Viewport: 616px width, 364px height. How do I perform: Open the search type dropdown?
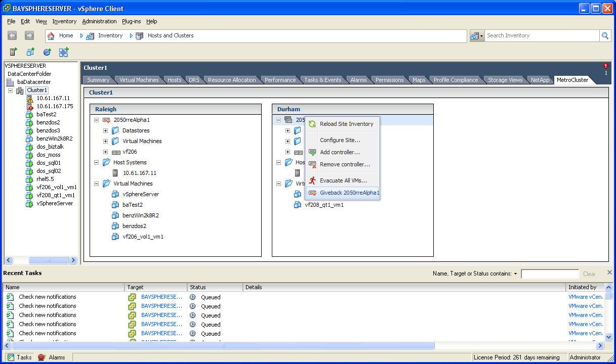(x=477, y=35)
